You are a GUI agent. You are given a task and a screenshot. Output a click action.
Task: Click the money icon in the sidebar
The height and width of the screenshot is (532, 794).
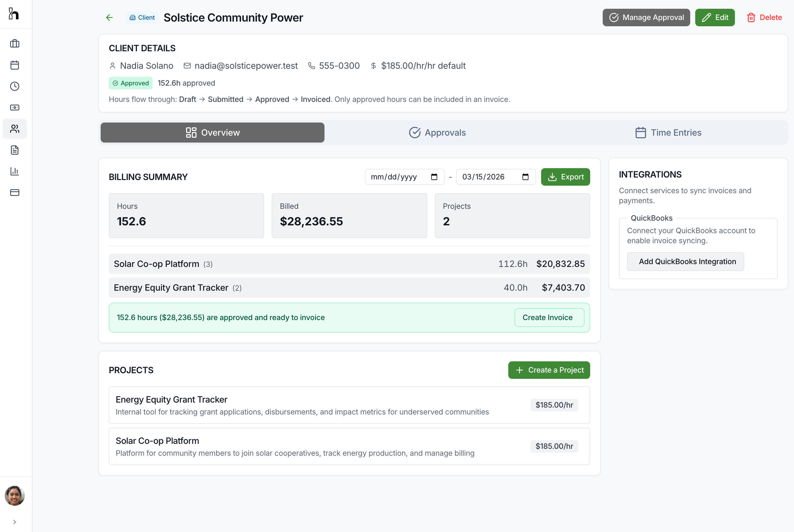[15, 107]
